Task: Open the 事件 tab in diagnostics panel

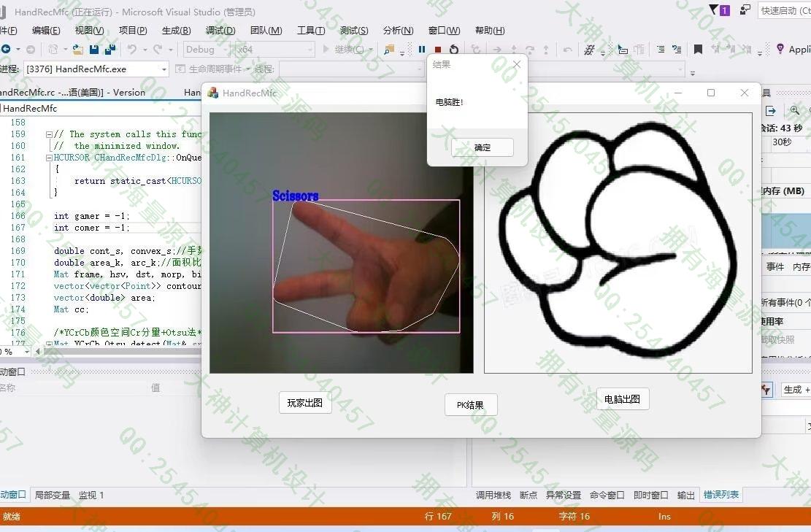Action: click(x=775, y=266)
